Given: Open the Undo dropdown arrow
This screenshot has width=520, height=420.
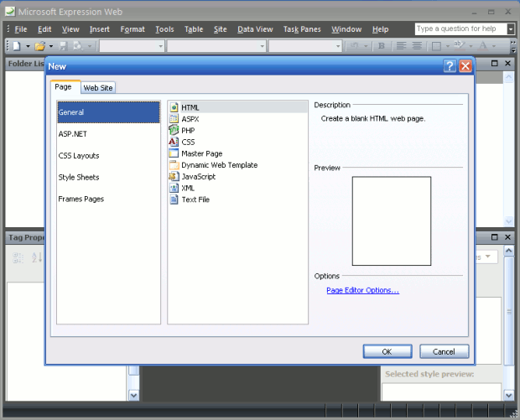Looking at the screenshot, I should 366,46.
